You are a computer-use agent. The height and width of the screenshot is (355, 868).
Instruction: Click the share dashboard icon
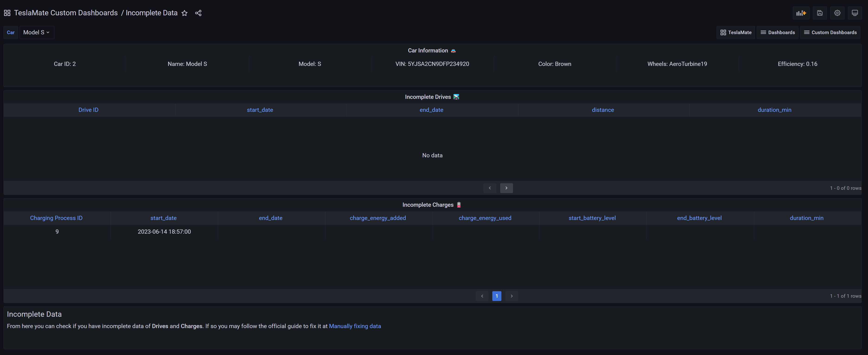(198, 13)
